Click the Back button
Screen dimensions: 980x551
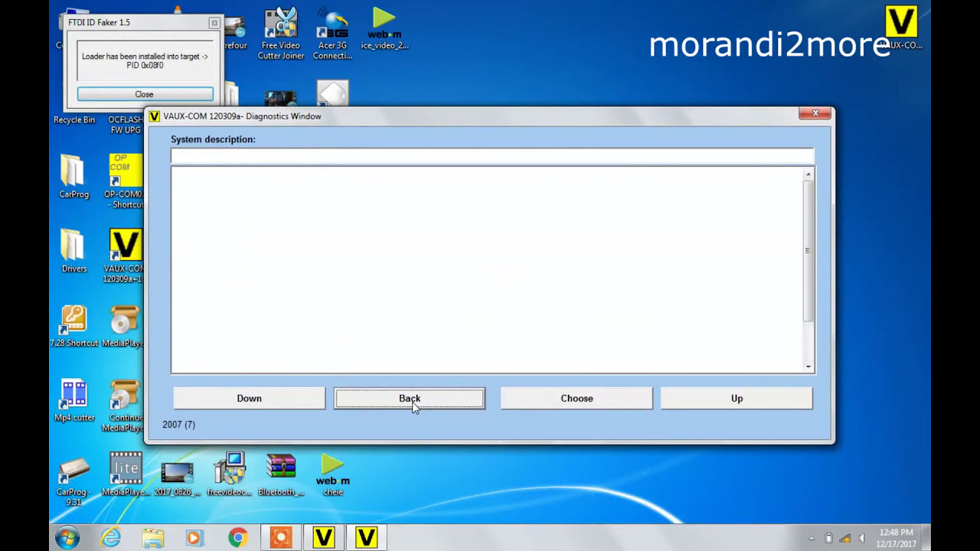pos(410,398)
